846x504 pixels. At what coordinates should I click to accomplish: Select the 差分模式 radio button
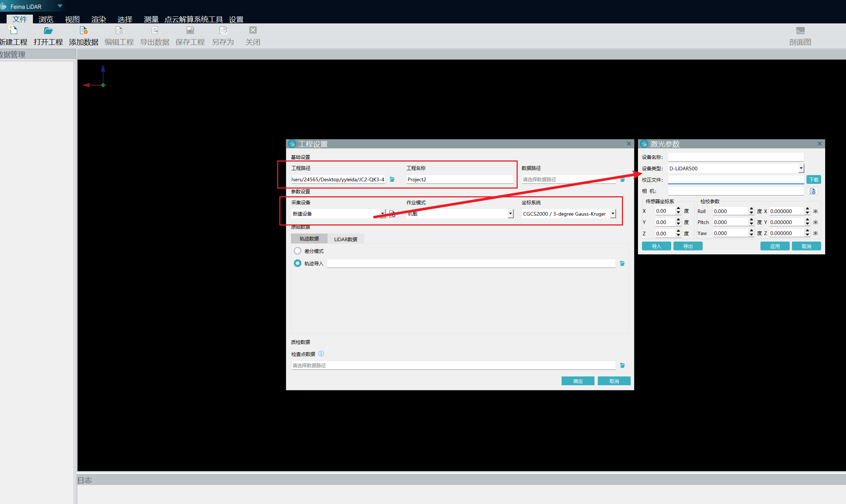[x=298, y=251]
